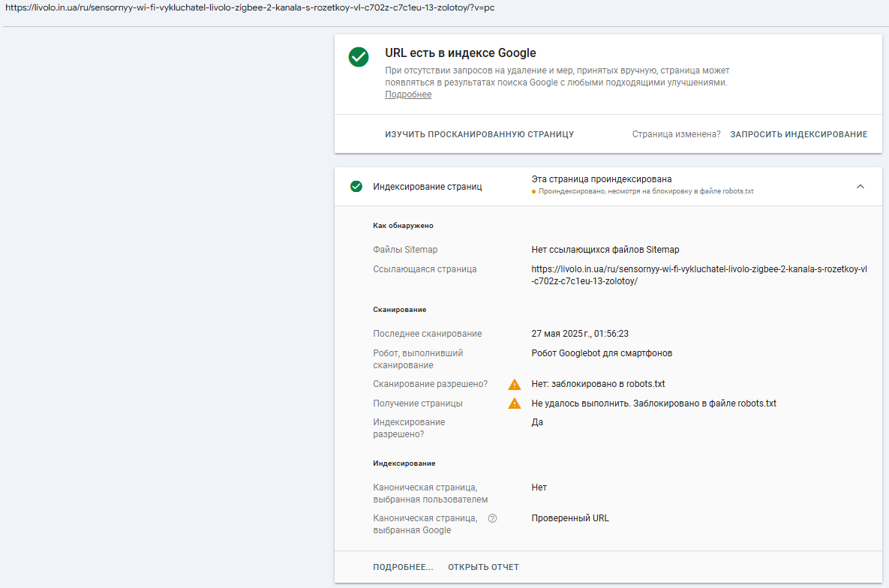This screenshot has width=889, height=588.
Task: Click the large green indexed checkmark icon
Action: [359, 57]
